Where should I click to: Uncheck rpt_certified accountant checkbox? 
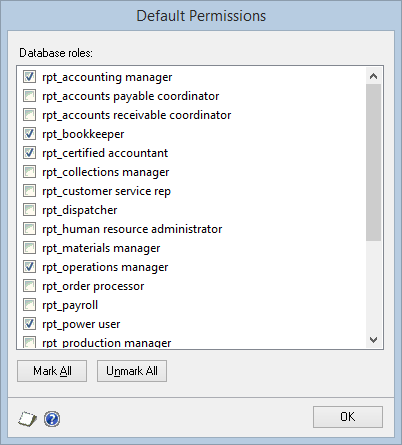(29, 153)
